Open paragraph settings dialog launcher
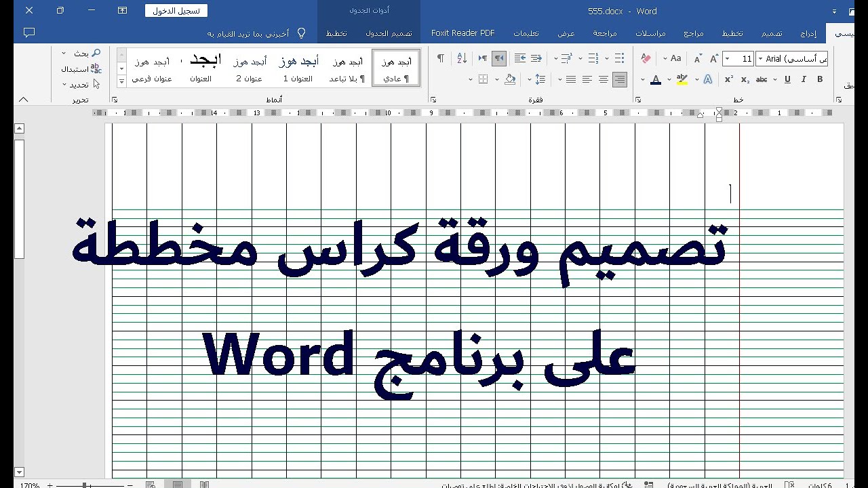The height and width of the screenshot is (488, 868). pos(433,100)
